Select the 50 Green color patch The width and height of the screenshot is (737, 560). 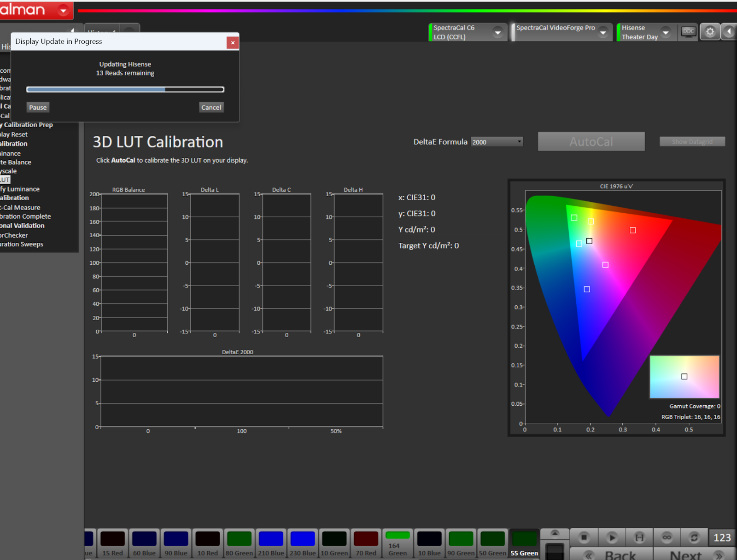(492, 543)
